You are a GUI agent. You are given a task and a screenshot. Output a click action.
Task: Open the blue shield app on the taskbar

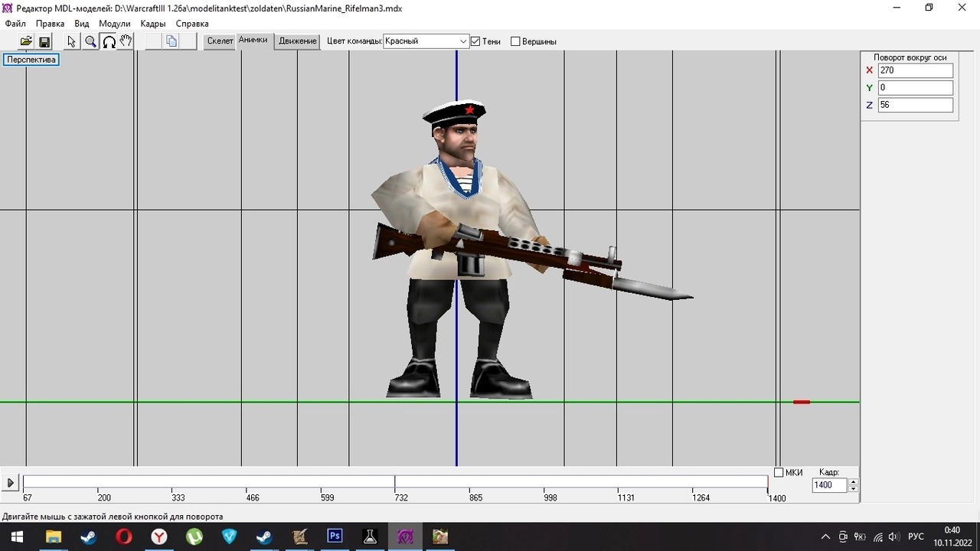[229, 536]
